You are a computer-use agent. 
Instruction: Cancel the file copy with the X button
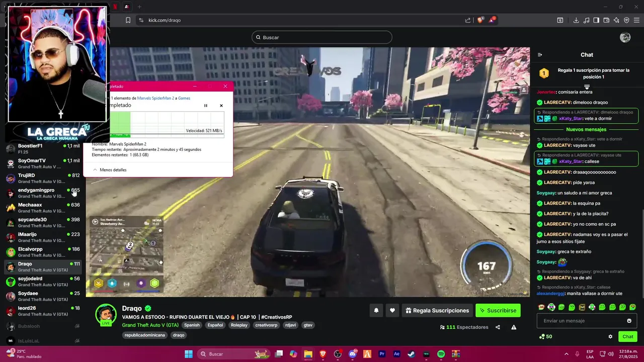(221, 106)
